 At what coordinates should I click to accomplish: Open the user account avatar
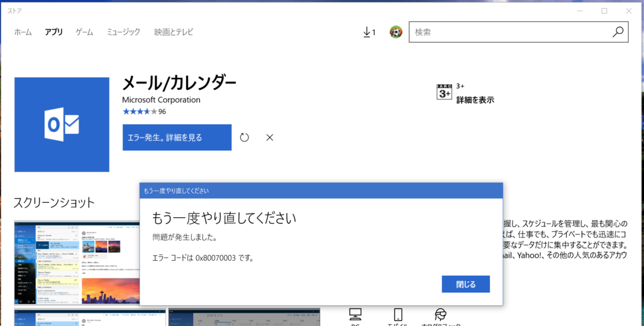396,32
